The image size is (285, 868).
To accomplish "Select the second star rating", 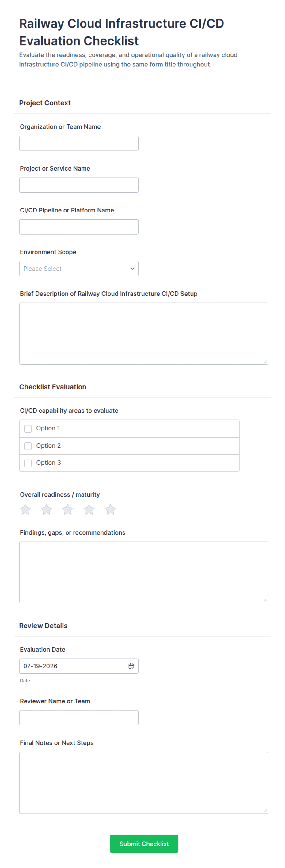I will point(47,509).
